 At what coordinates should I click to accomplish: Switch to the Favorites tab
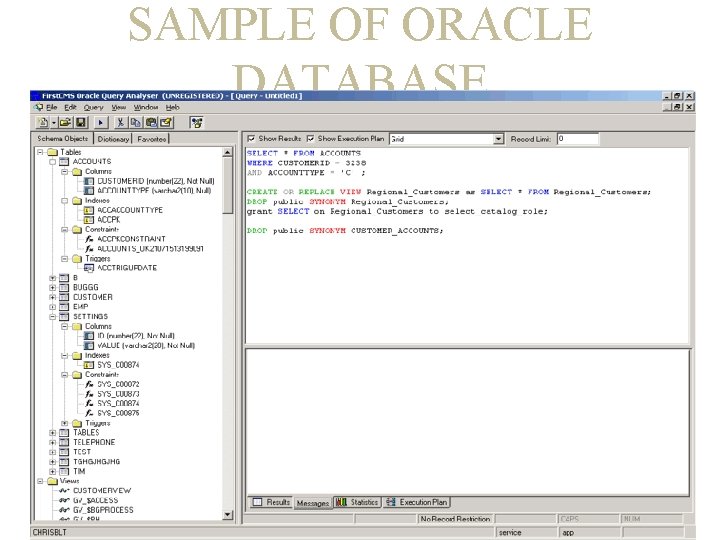[x=152, y=139]
